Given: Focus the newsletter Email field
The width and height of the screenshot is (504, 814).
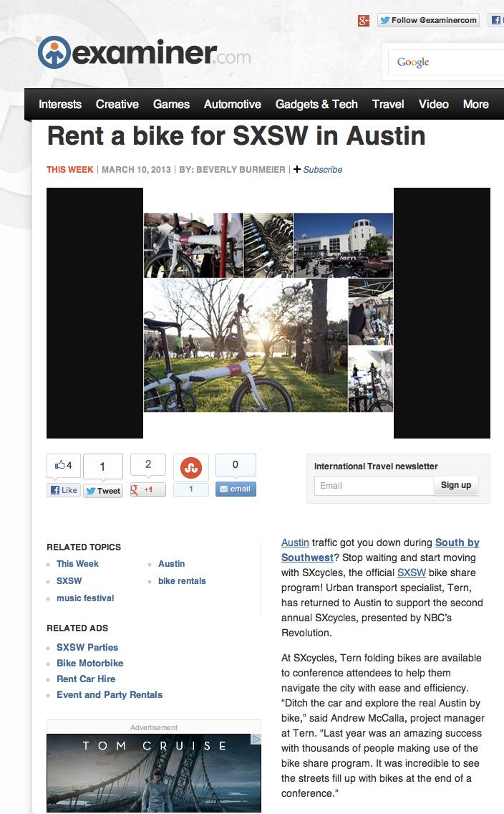Looking at the screenshot, I should coord(374,485).
